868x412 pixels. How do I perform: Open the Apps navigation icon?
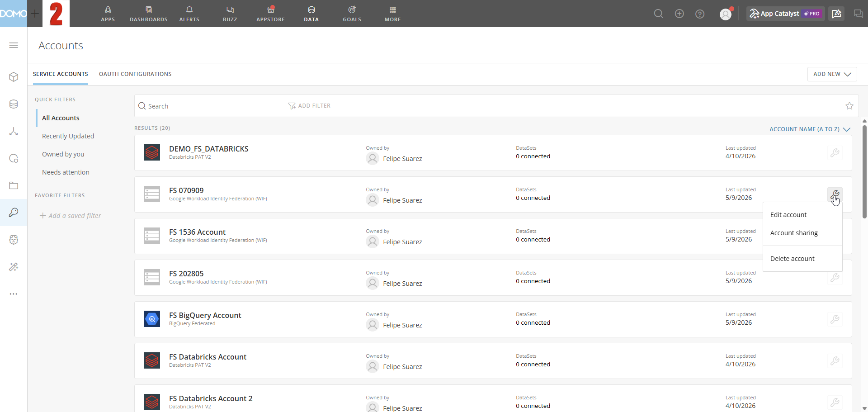click(x=108, y=14)
